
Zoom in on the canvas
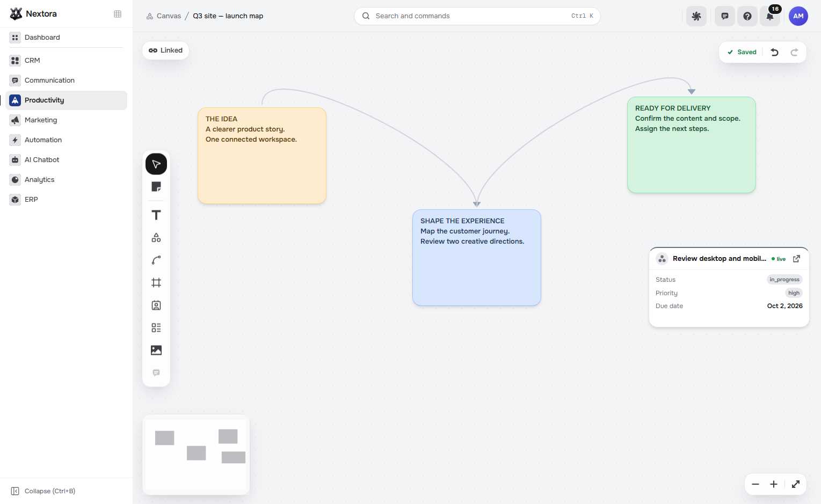[774, 484]
